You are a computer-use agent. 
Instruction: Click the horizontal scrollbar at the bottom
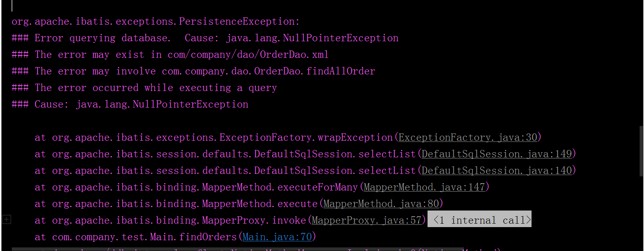[x=231, y=249]
